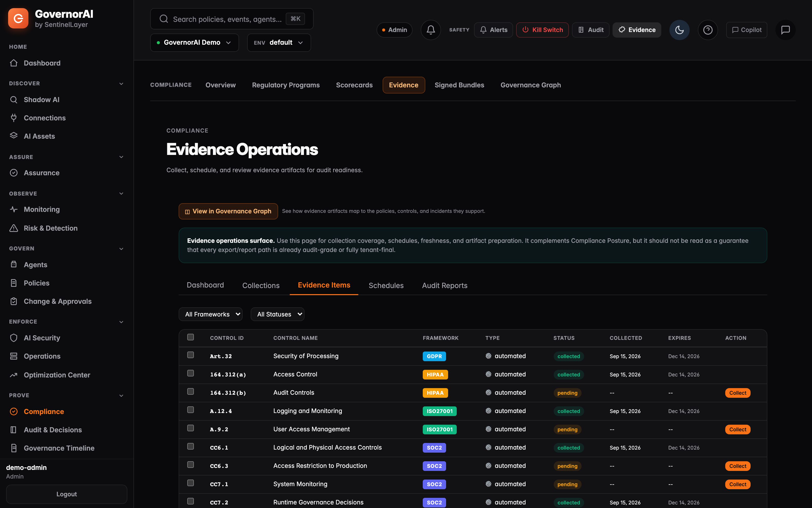
Task: Open the GovernorAI Demo tenant dropdown
Action: coord(195,43)
